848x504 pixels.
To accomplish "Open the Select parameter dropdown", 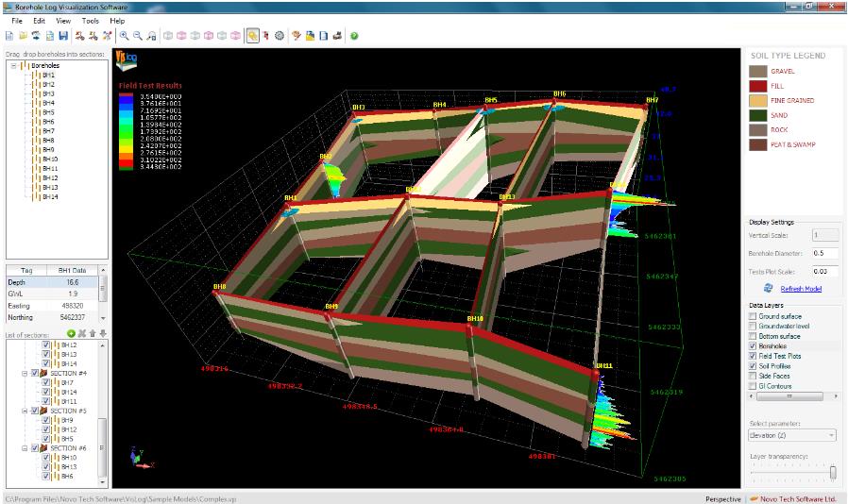I will point(791,435).
